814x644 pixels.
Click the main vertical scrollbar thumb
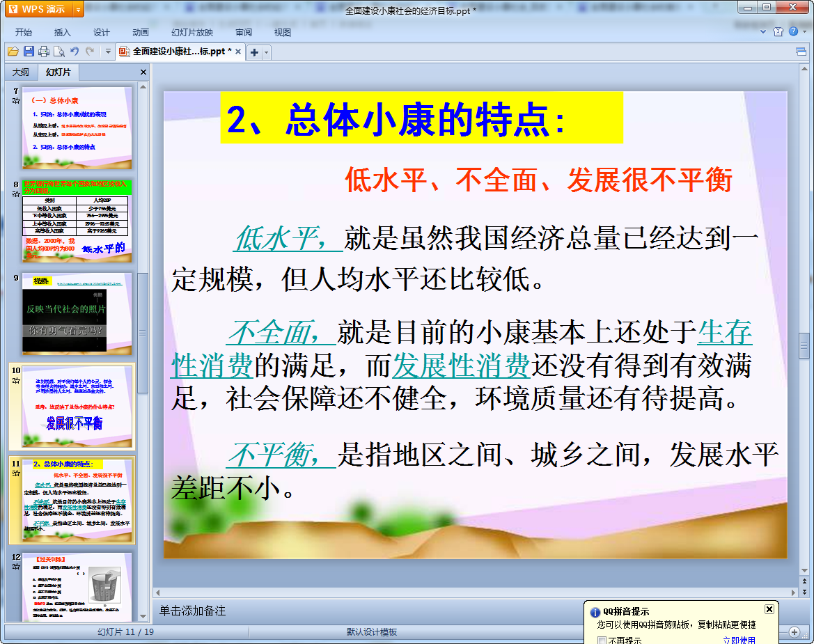pyautogui.click(x=804, y=345)
